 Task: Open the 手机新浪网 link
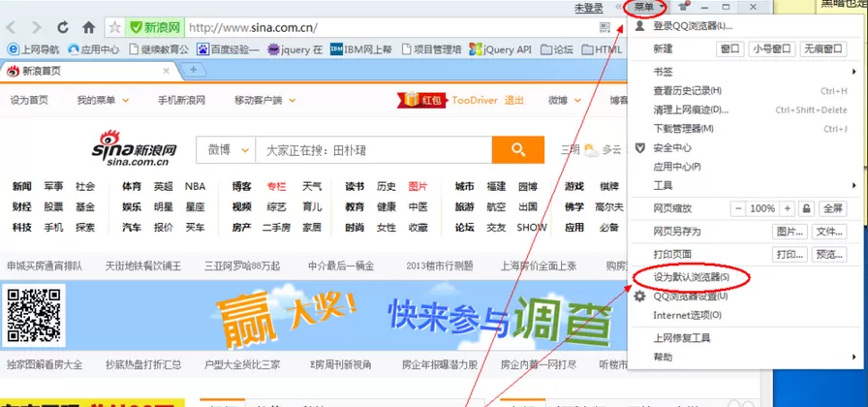181,100
